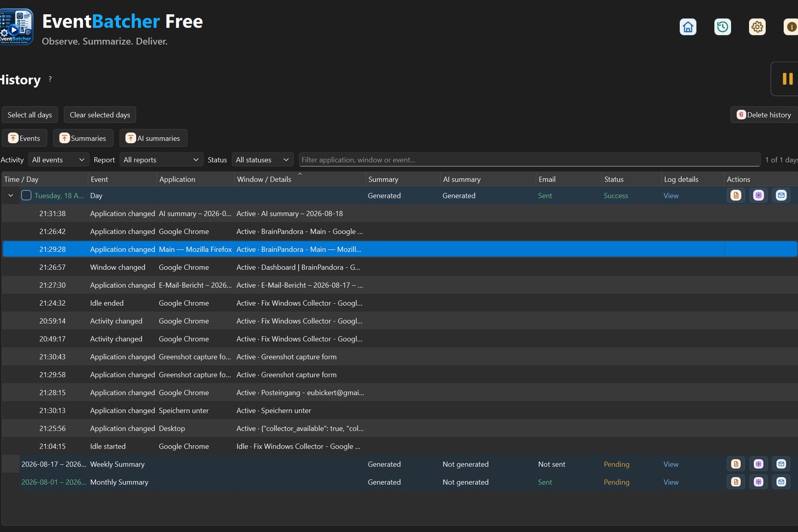Open the Home page icon
Viewport: 798px width, 532px height.
[688, 27]
